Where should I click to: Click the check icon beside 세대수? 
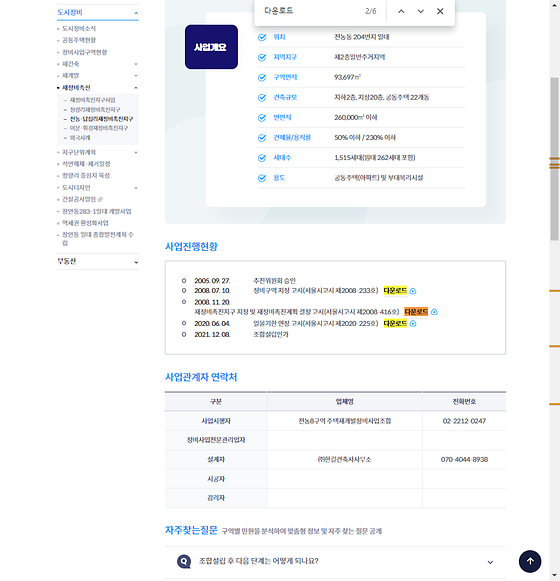point(262,158)
